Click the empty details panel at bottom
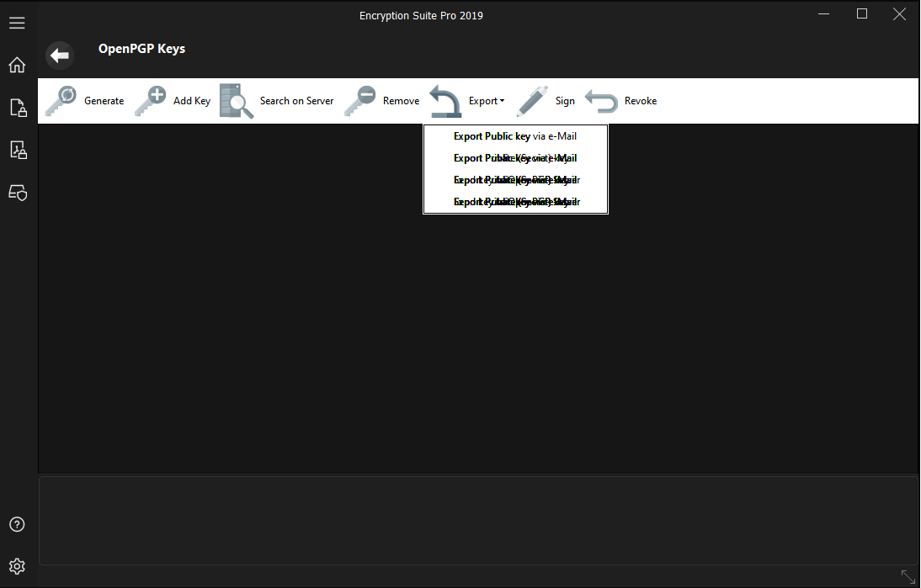The width and height of the screenshot is (921, 588). (478, 521)
